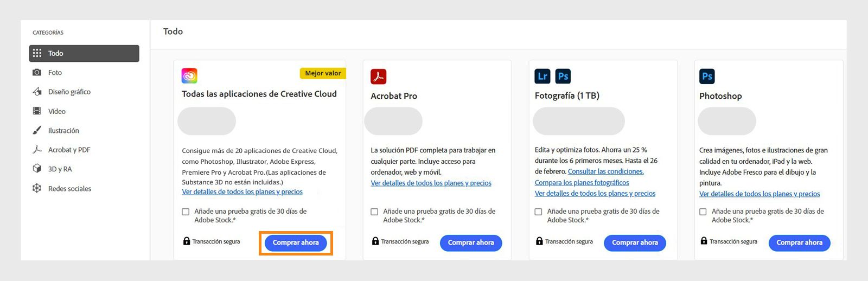Click the Lightroom Lr icon in Fotografía card
This screenshot has height=281, width=868.
click(x=542, y=76)
